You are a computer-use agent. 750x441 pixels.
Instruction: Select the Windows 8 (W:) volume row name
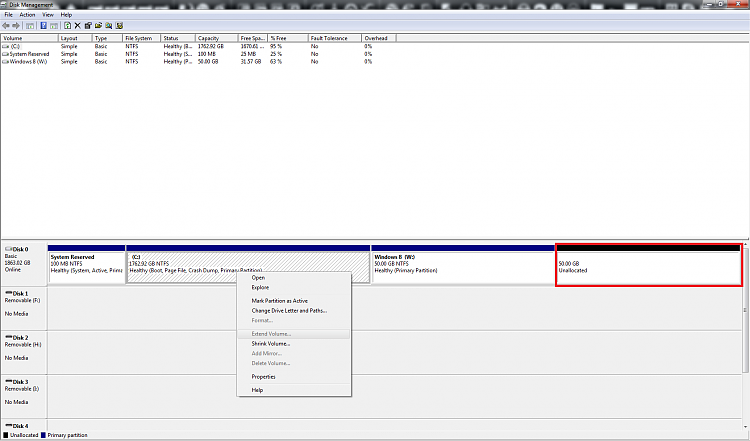28,62
